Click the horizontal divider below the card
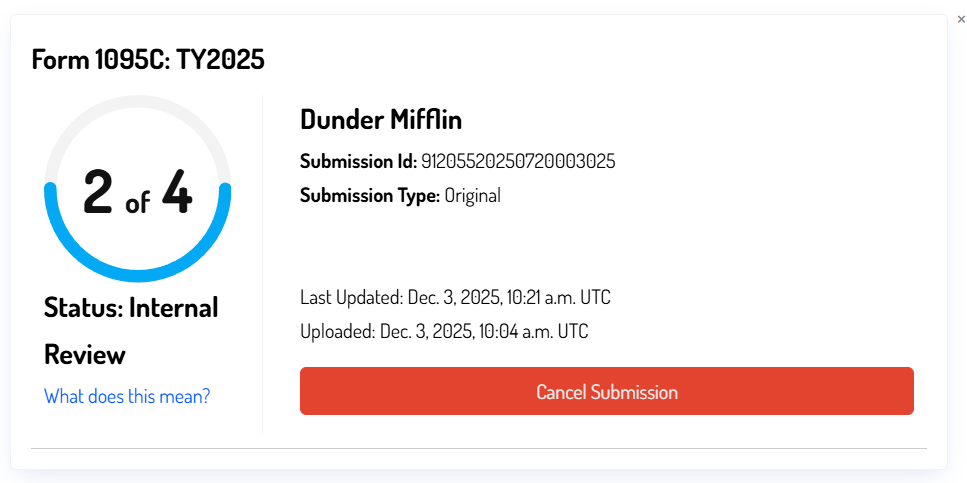The height and width of the screenshot is (483, 967). pyautogui.click(x=478, y=449)
